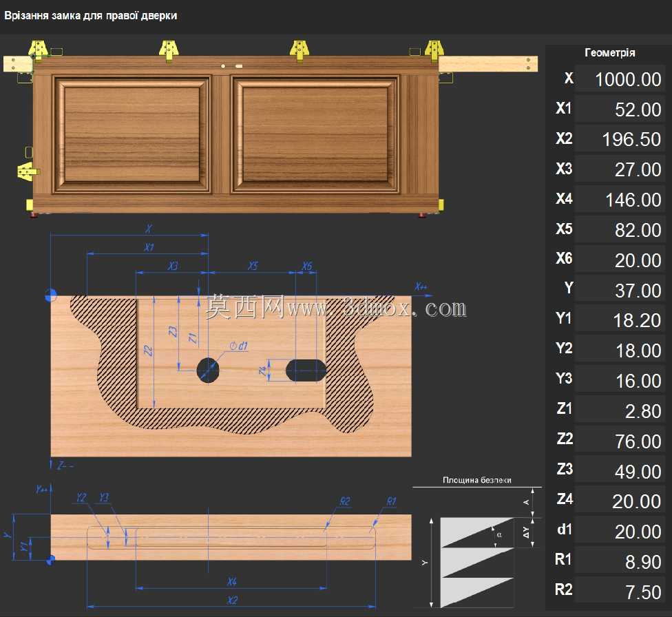Click the Геометрія panel heading
This screenshot has width=672, height=617.
(x=609, y=53)
